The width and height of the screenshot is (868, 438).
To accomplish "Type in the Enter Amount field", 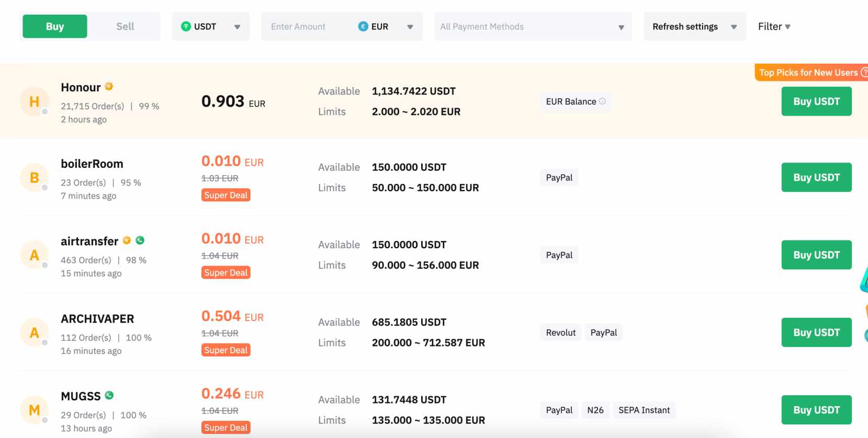I will [306, 27].
